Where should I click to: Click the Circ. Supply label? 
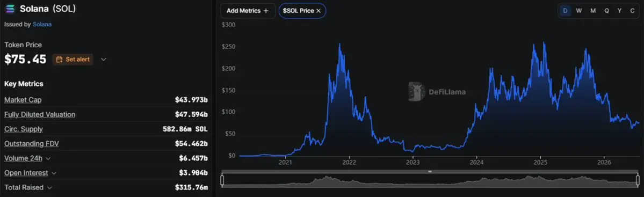tap(24, 129)
